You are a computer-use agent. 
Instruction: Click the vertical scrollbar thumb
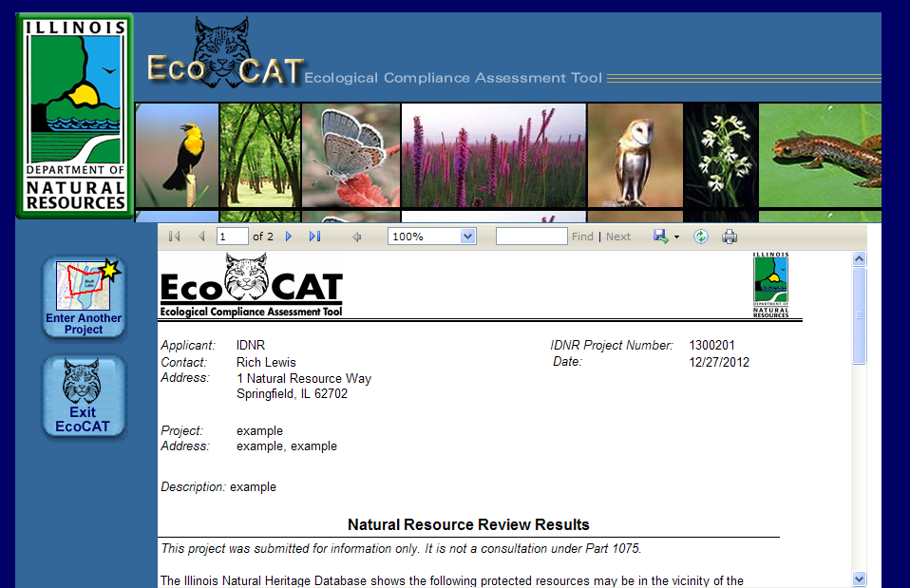click(x=860, y=315)
